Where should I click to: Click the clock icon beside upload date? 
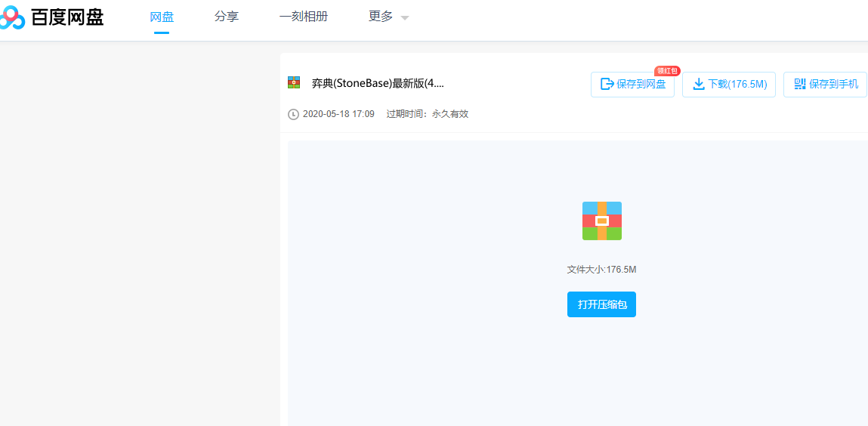(x=293, y=115)
